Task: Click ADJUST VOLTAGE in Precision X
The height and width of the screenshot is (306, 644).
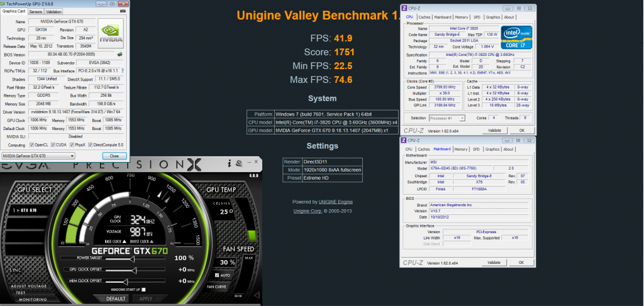Action: 29,286
